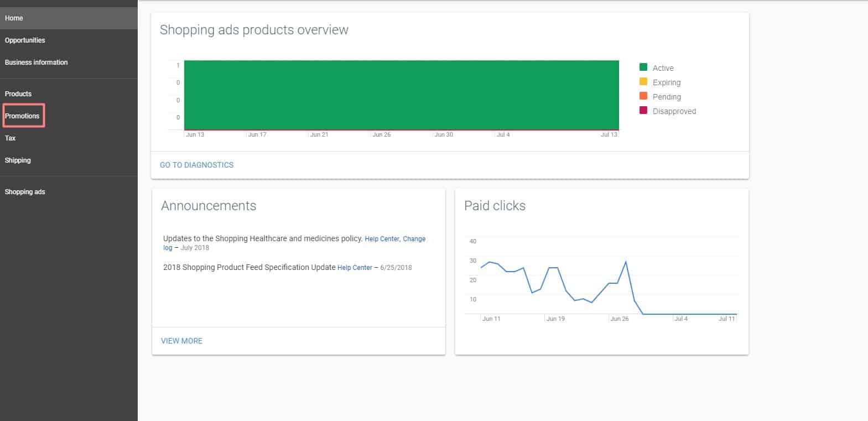The width and height of the screenshot is (868, 421).
Task: Click the Jul 4 label on Paid clicks chart
Action: coord(681,319)
